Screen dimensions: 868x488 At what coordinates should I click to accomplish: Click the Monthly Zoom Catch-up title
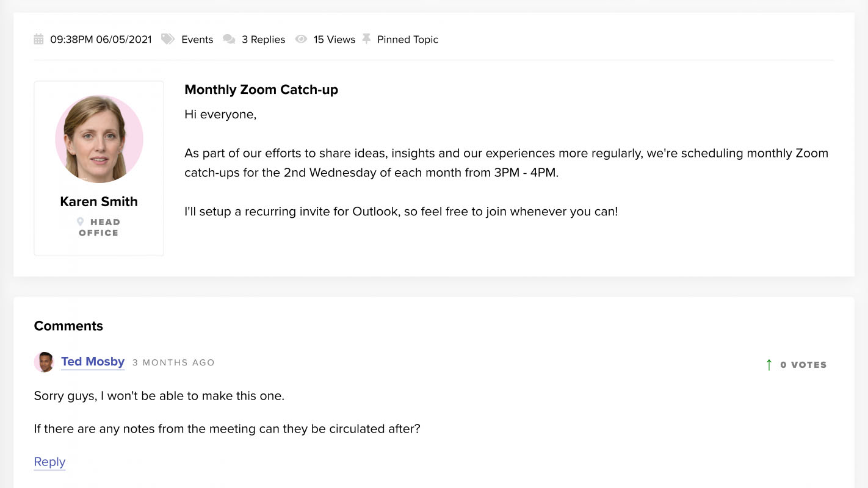click(261, 90)
